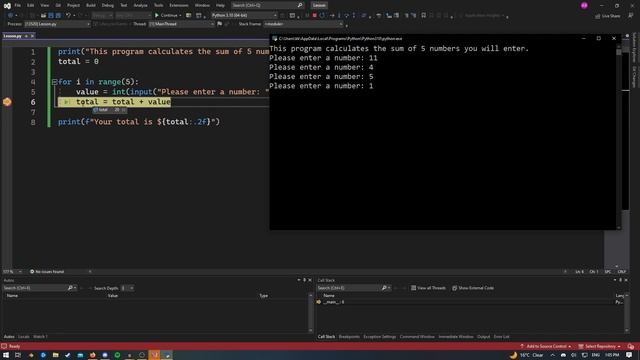Switch to the Watch 1 tab

[x=40, y=337]
